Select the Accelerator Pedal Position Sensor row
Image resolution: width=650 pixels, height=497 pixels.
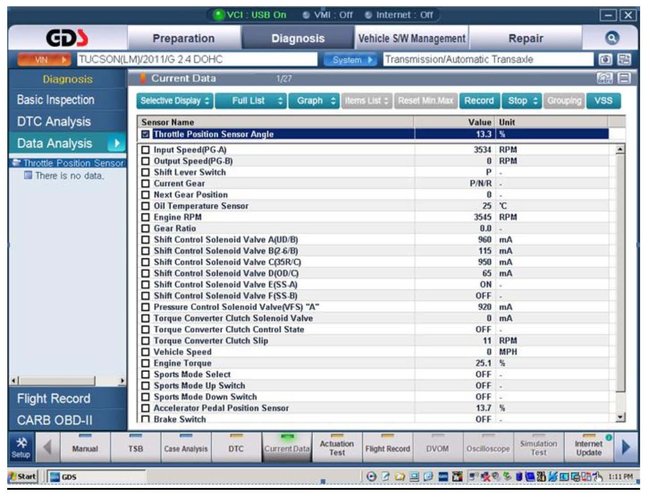375,408
